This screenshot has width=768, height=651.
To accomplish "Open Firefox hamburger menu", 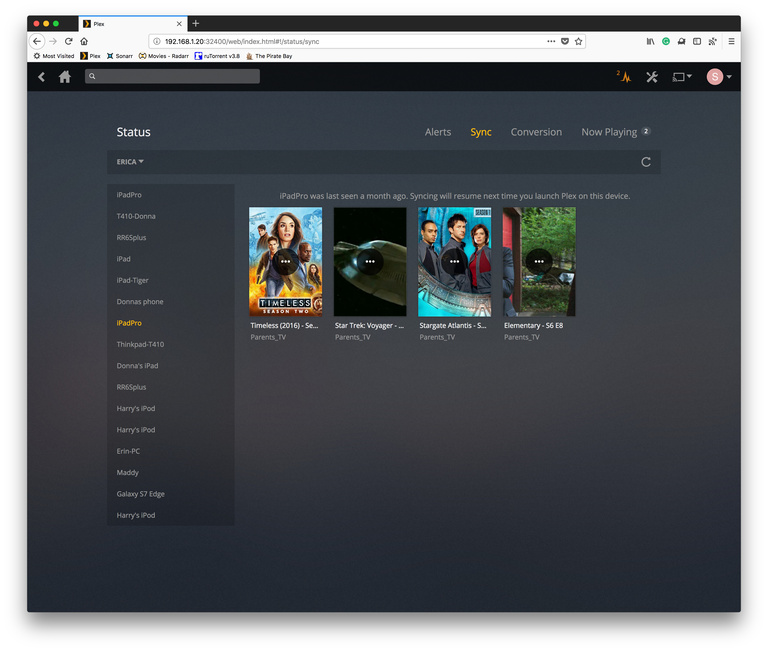I will (731, 42).
